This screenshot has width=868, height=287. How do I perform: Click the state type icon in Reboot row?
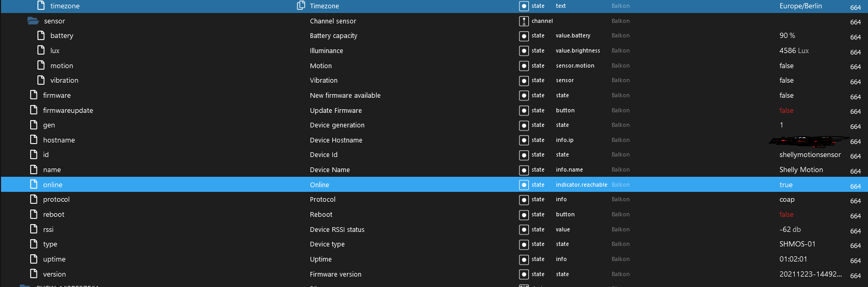tap(524, 215)
